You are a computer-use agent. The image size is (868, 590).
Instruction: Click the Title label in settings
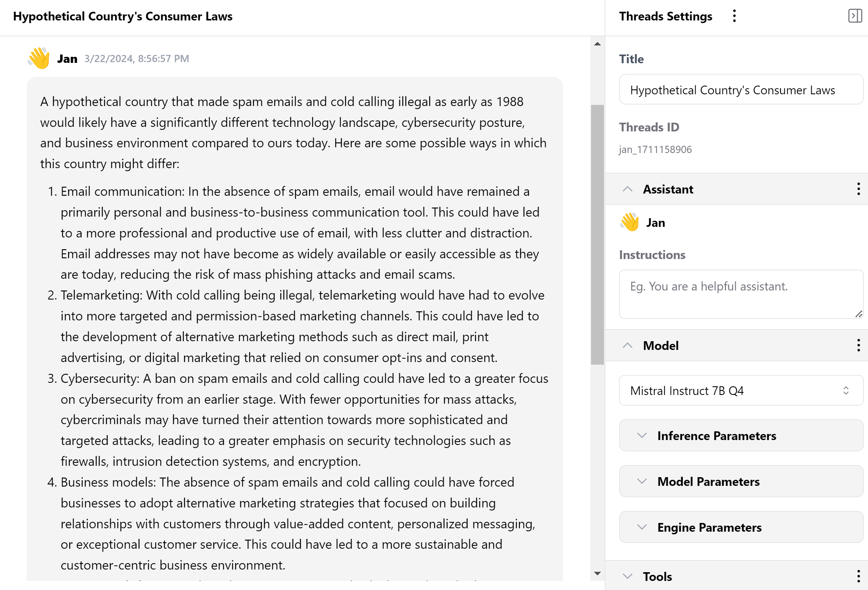(631, 59)
